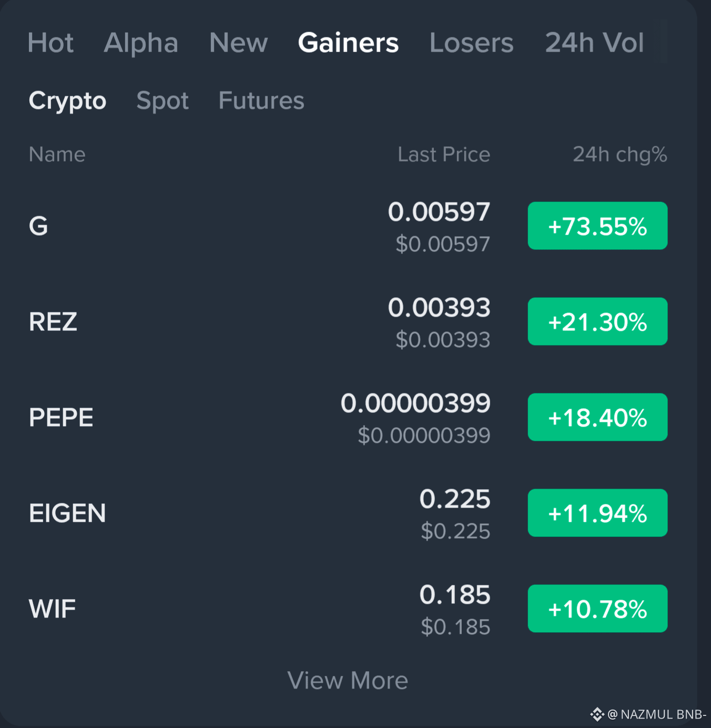
Task: Switch to the Alpha tab
Action: click(x=141, y=43)
